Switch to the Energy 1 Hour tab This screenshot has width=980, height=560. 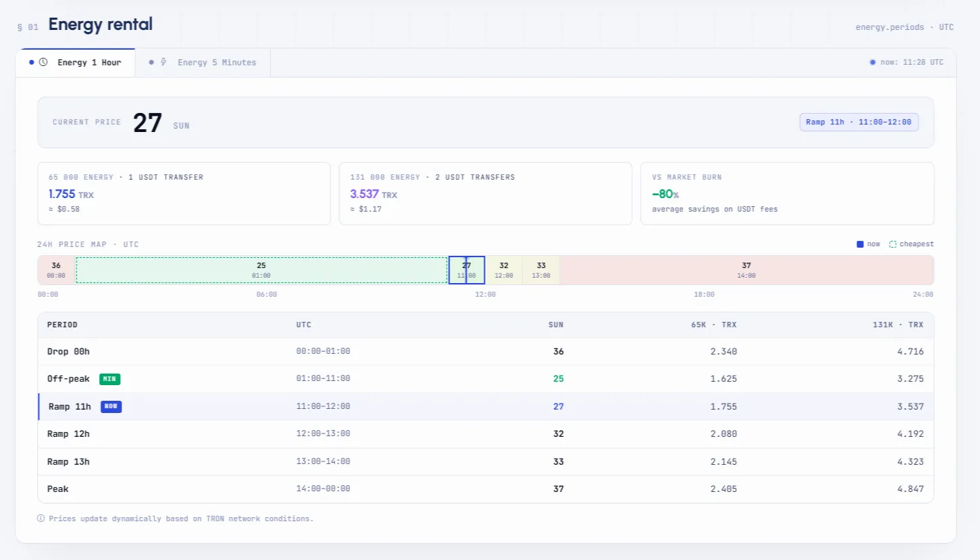pos(76,63)
